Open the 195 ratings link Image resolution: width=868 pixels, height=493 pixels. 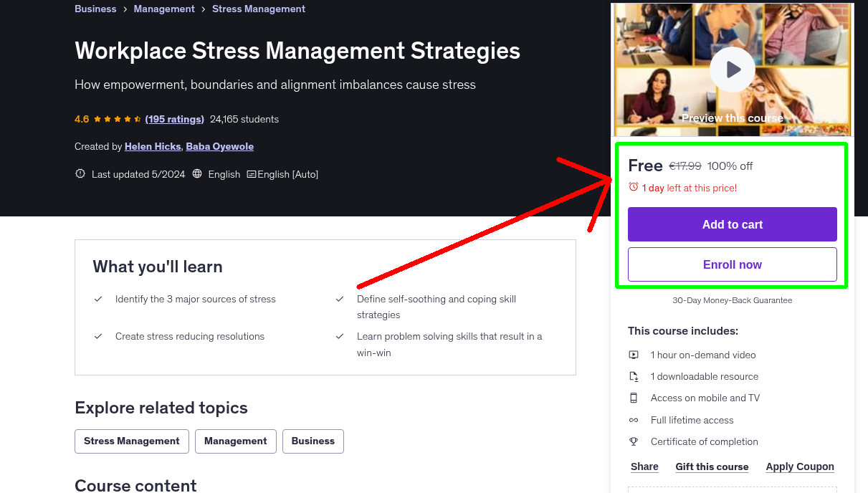[174, 119]
